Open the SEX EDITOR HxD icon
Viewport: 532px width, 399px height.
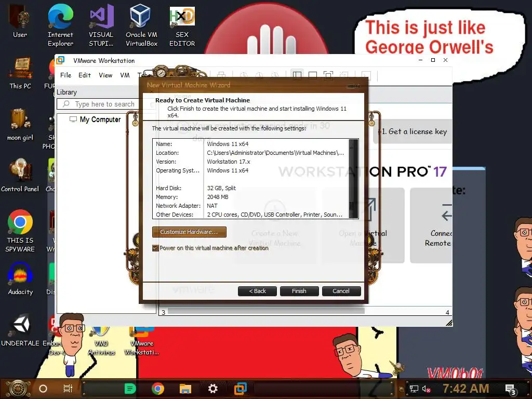click(x=182, y=25)
